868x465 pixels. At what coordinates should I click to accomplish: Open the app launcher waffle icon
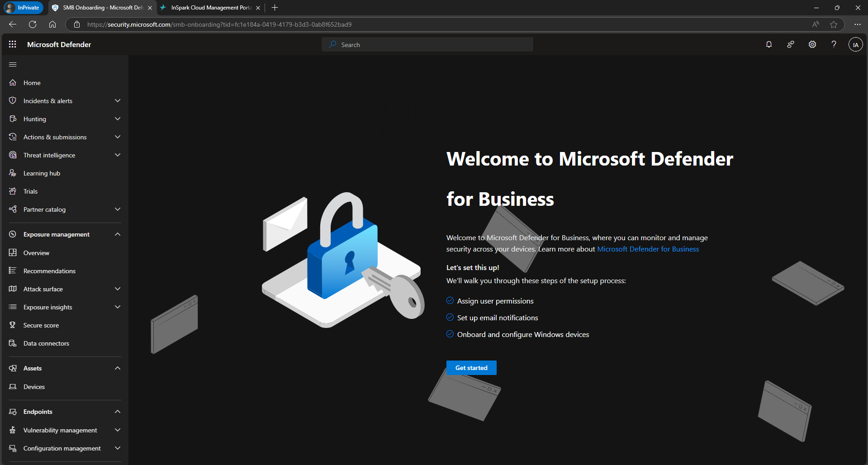tap(13, 44)
